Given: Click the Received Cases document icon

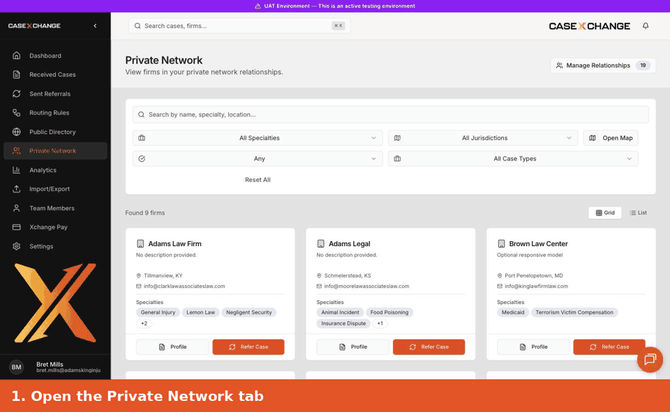Looking at the screenshot, I should point(16,74).
